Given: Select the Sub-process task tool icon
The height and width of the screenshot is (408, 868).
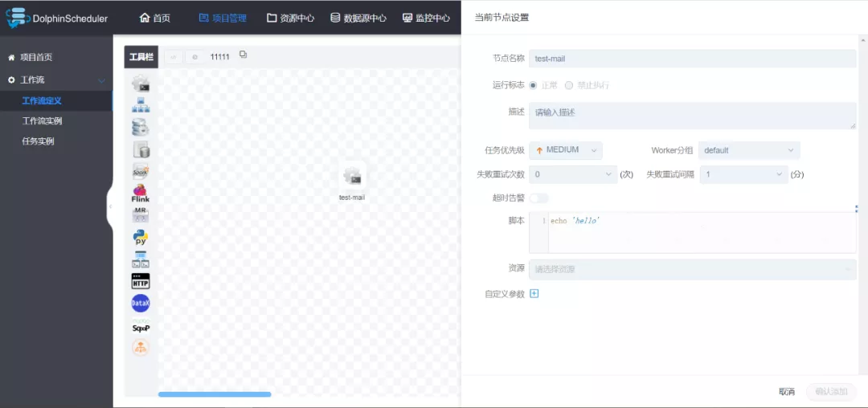Looking at the screenshot, I should pos(141,105).
